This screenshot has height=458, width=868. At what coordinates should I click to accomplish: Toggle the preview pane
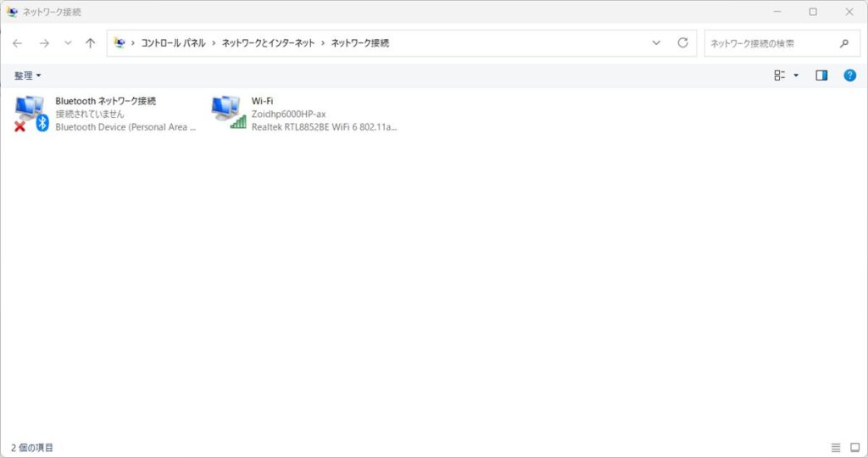(x=821, y=75)
